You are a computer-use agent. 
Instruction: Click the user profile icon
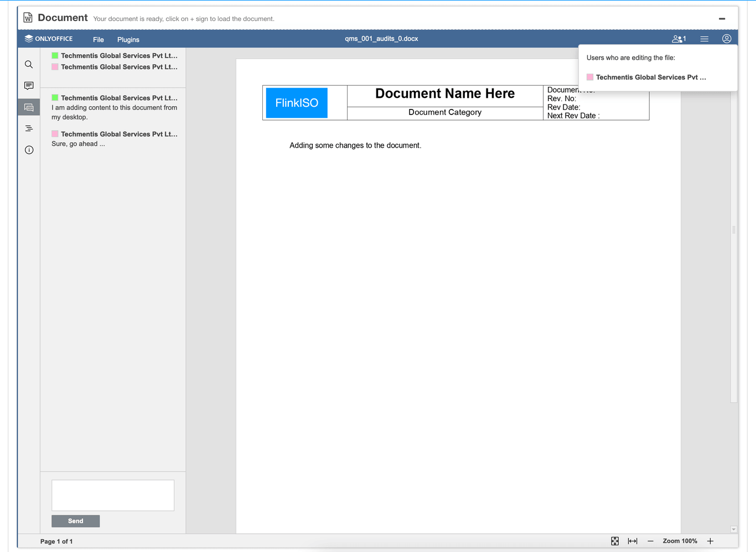(x=727, y=39)
